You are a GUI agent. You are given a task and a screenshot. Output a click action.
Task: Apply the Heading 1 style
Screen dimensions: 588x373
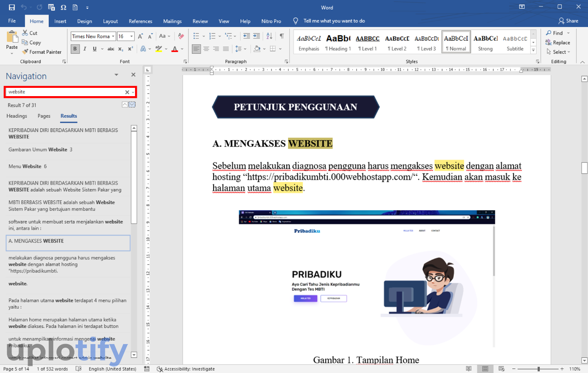338,43
